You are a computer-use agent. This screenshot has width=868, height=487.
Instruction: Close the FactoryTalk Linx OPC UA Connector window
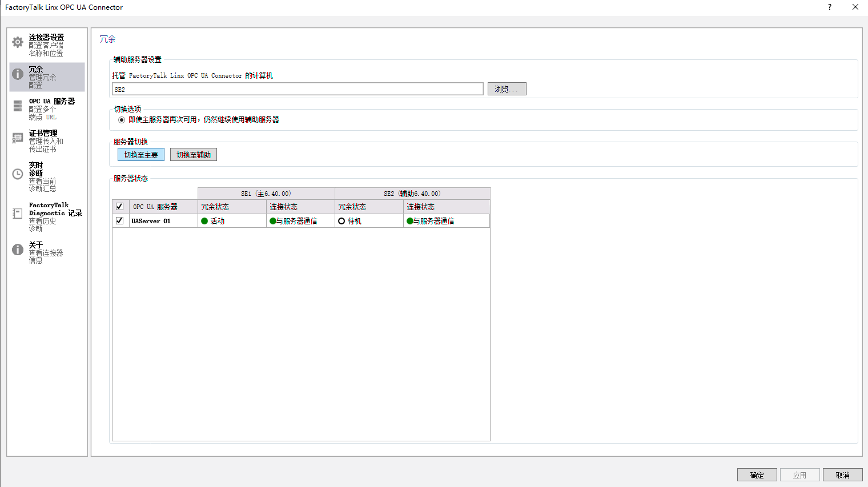pyautogui.click(x=855, y=7)
